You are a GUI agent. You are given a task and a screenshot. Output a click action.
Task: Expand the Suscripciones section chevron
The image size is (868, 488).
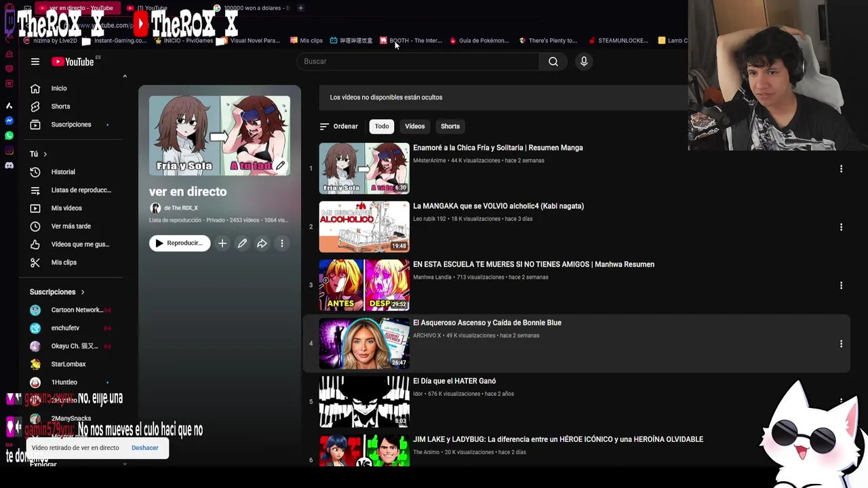coord(83,292)
